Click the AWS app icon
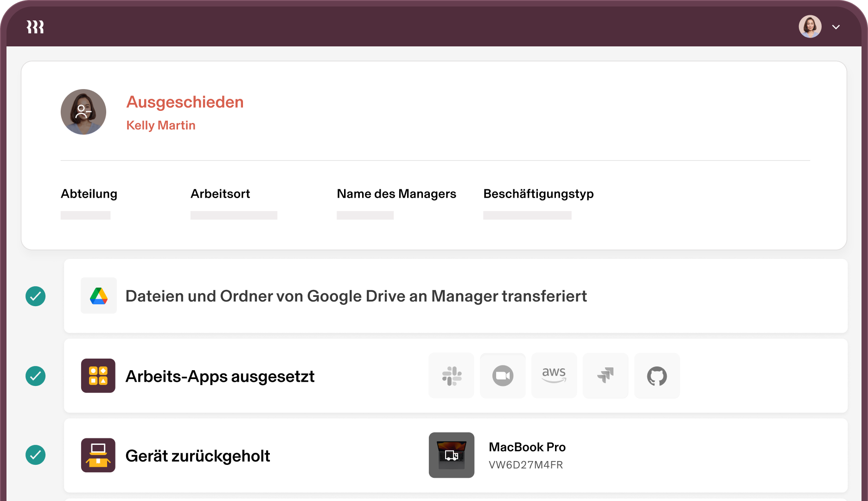The height and width of the screenshot is (501, 868). 554,376
